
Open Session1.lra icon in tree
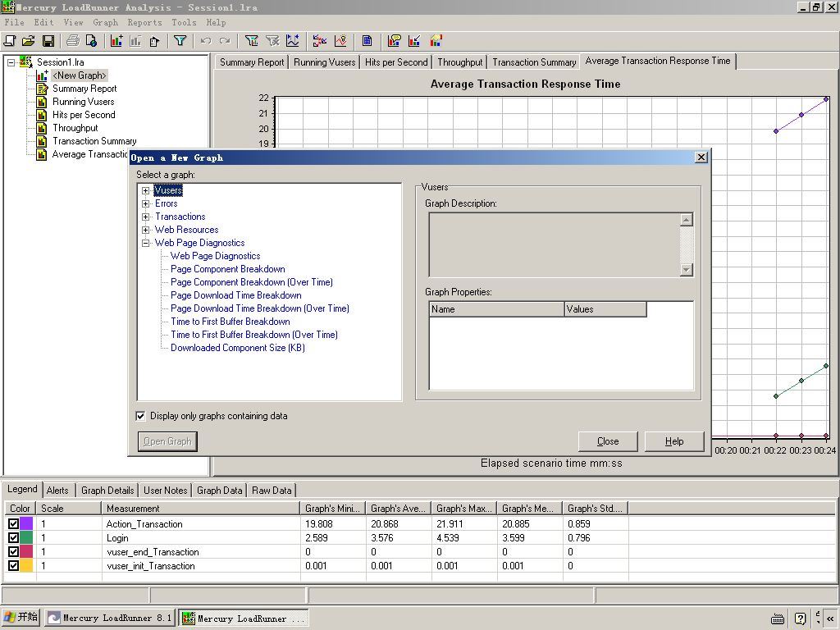[26, 62]
